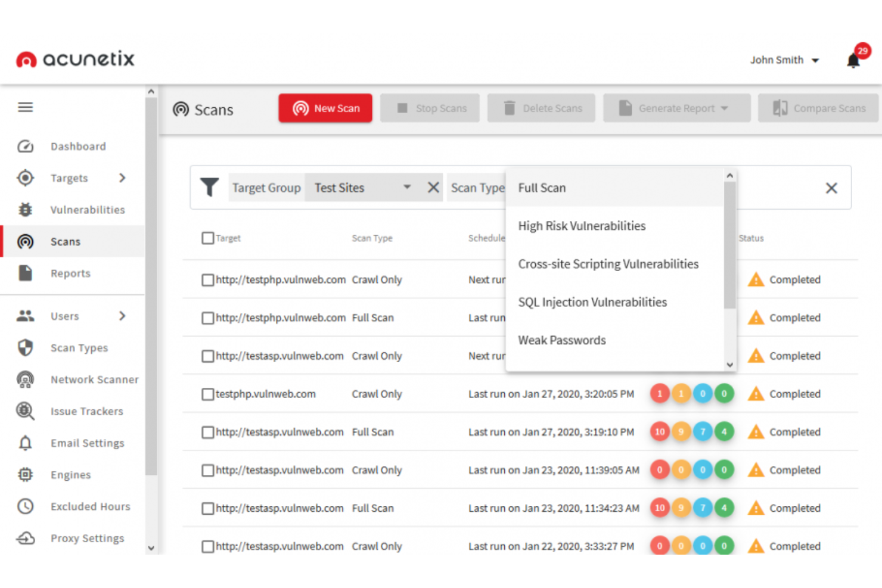Click the Compare Scans button
Image resolution: width=882 pixels, height=588 pixels.
[818, 108]
